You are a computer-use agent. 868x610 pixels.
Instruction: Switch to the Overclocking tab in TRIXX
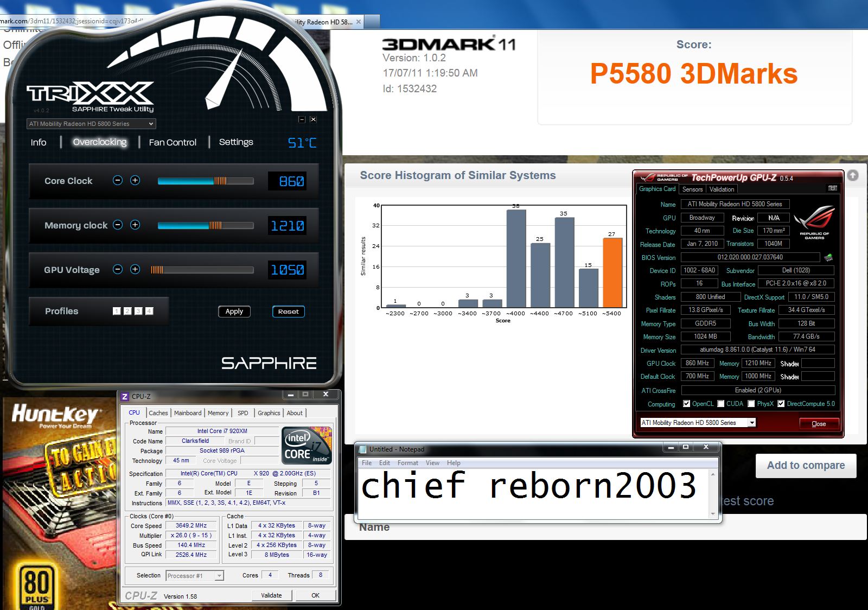[100, 142]
